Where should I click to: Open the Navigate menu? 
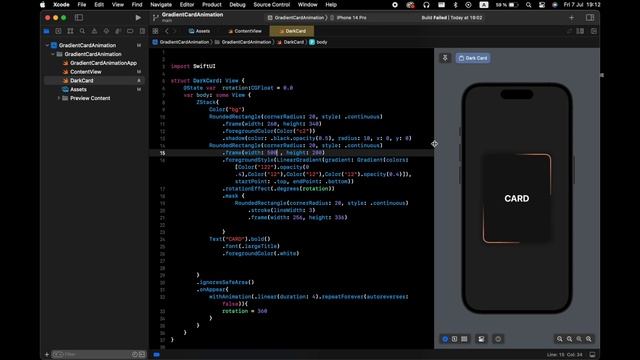pyautogui.click(x=161, y=4)
